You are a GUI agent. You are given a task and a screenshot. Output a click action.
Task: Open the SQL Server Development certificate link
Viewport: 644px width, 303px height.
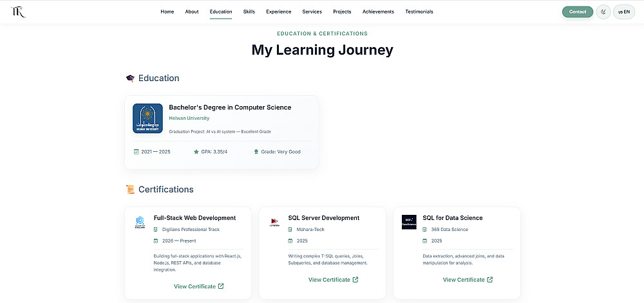click(x=333, y=280)
